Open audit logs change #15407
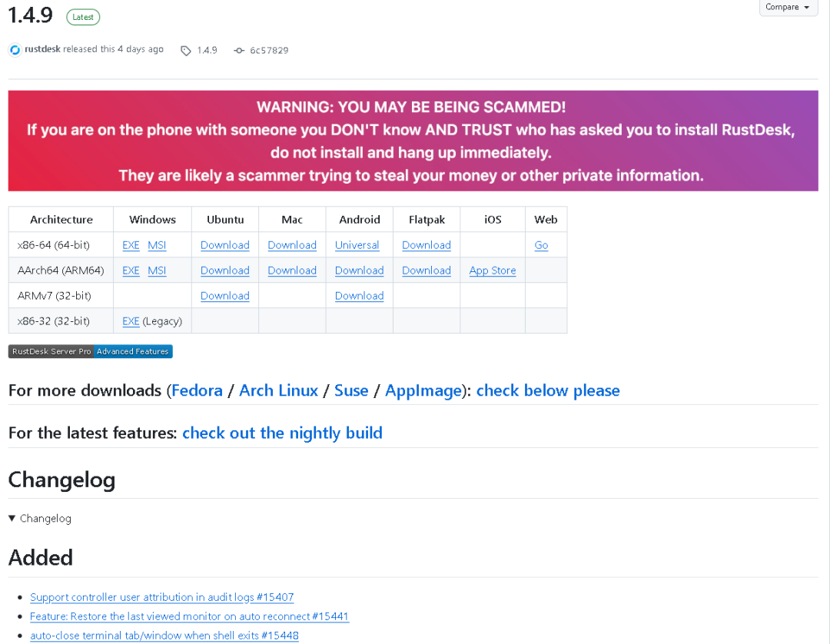830x644 pixels. [x=161, y=597]
